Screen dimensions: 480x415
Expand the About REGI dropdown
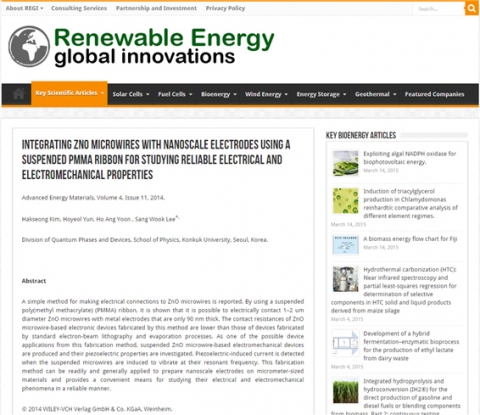click(x=24, y=8)
